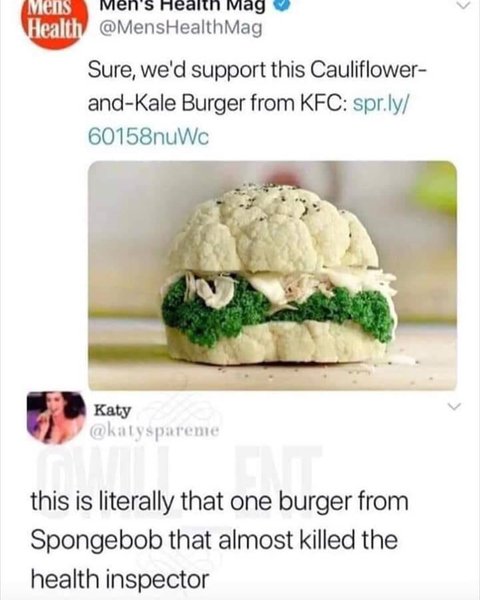Open the @katyspareme handle
This screenshot has height=600, width=480.
[154, 431]
